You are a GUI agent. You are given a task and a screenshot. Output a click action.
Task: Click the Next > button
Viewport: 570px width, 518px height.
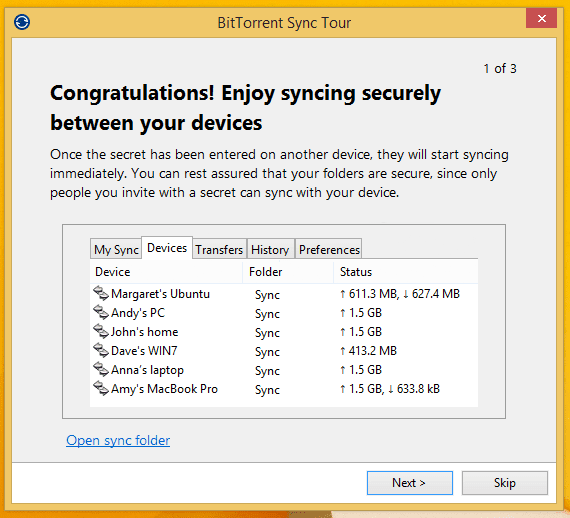[x=410, y=483]
